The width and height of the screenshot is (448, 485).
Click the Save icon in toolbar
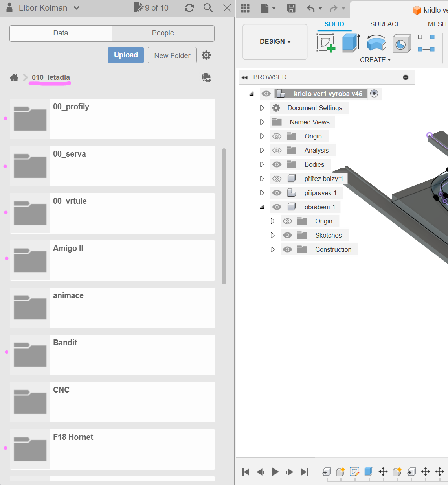[291, 8]
